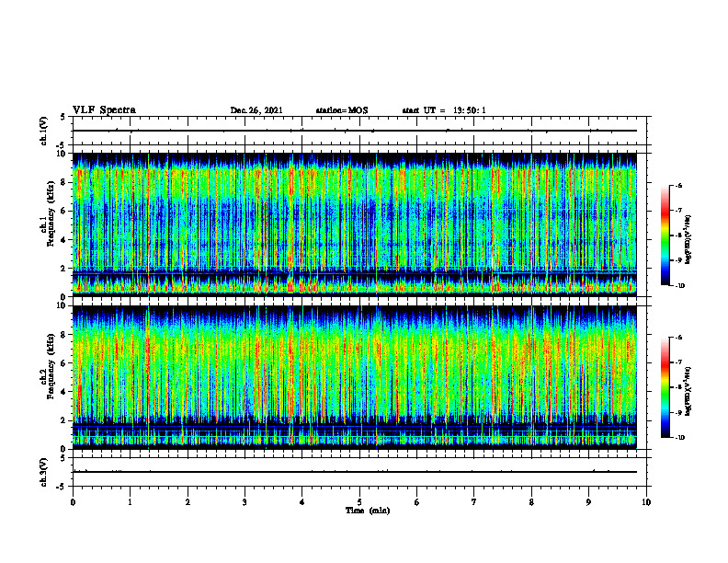This screenshot has height=563, width=728.
Task: Click the ch.1 spectrogram panel
Action: 355,224
